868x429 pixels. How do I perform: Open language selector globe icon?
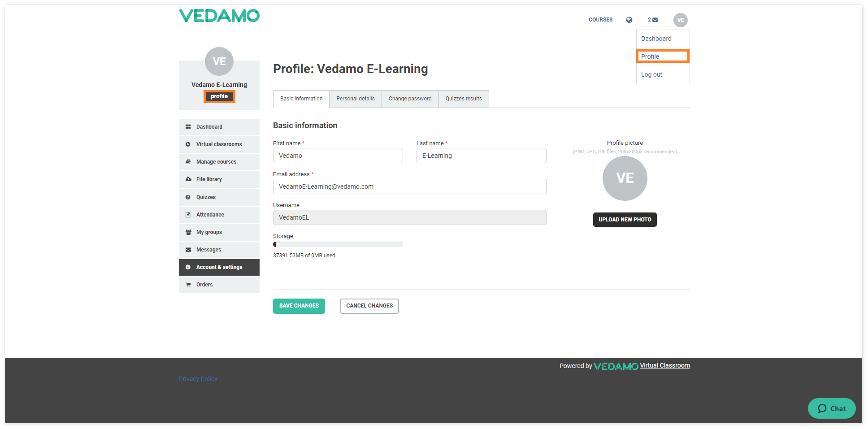629,20
